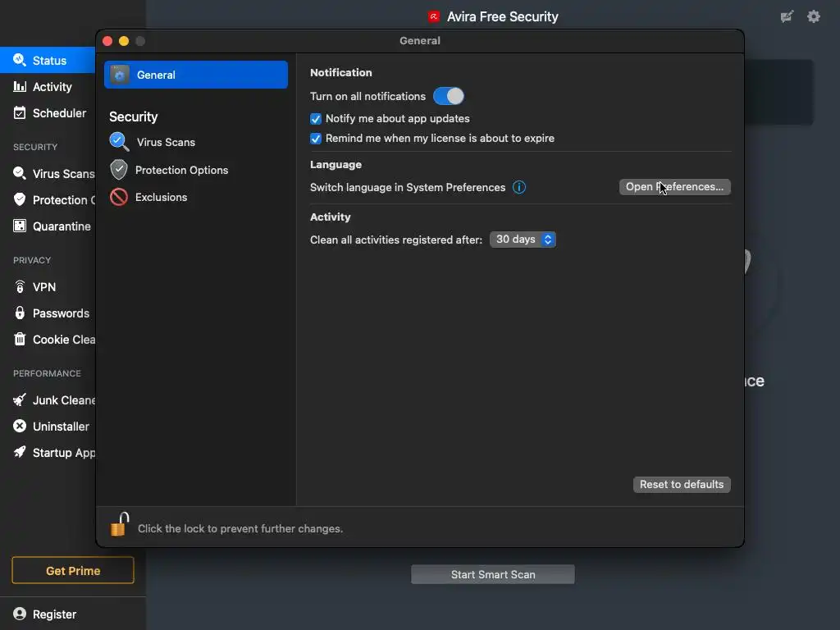The image size is (840, 630).
Task: Click Open Preferences button
Action: click(x=674, y=187)
